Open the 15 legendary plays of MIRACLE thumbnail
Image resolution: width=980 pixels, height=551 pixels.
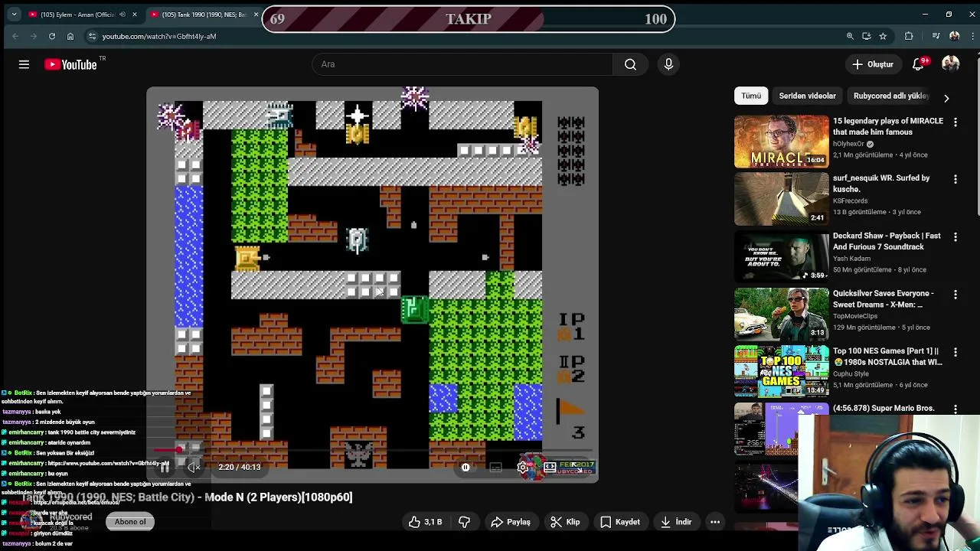(x=781, y=142)
